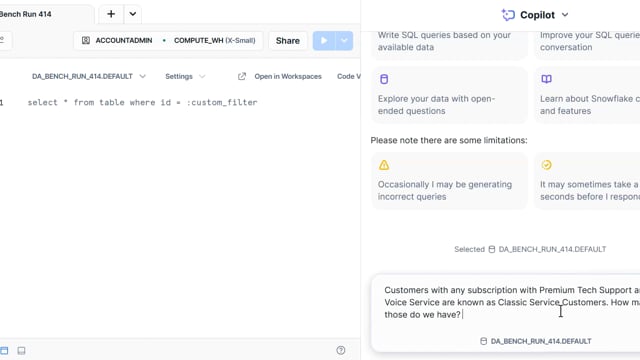Viewport: 640px width, 360px height.
Task: Click the Share button
Action: (x=288, y=41)
